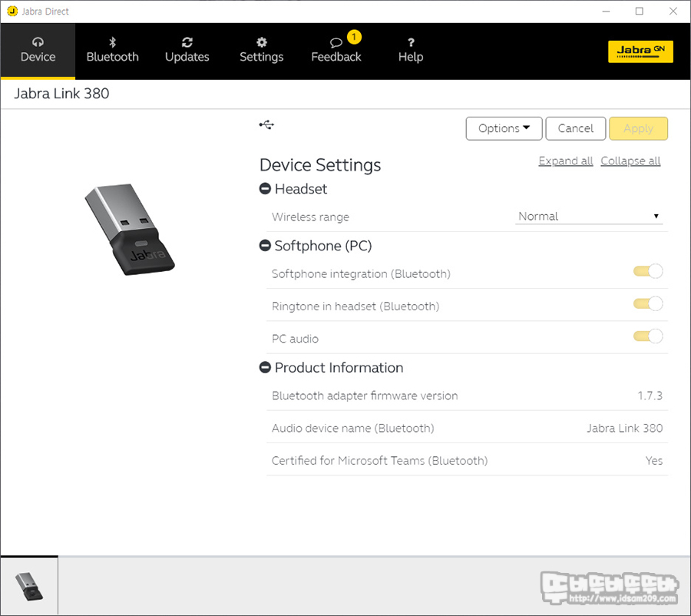Open the Device tab
This screenshot has height=616, width=691.
click(38, 51)
